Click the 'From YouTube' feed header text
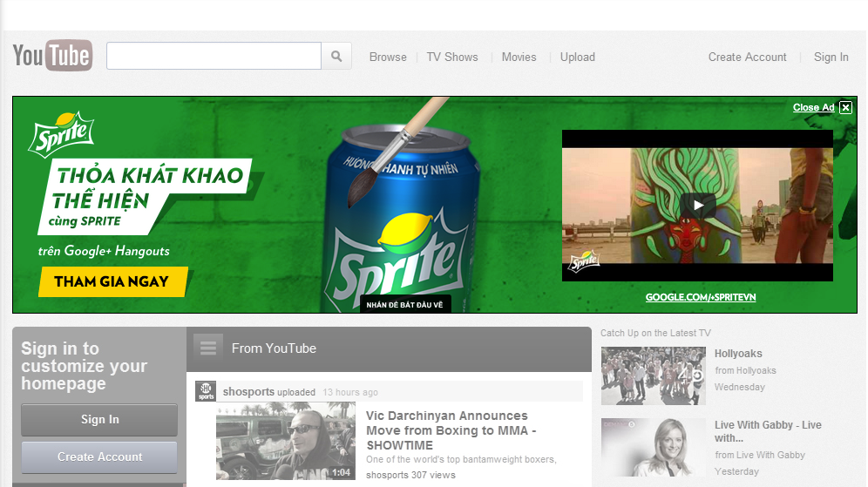The height and width of the screenshot is (487, 868). (x=274, y=348)
